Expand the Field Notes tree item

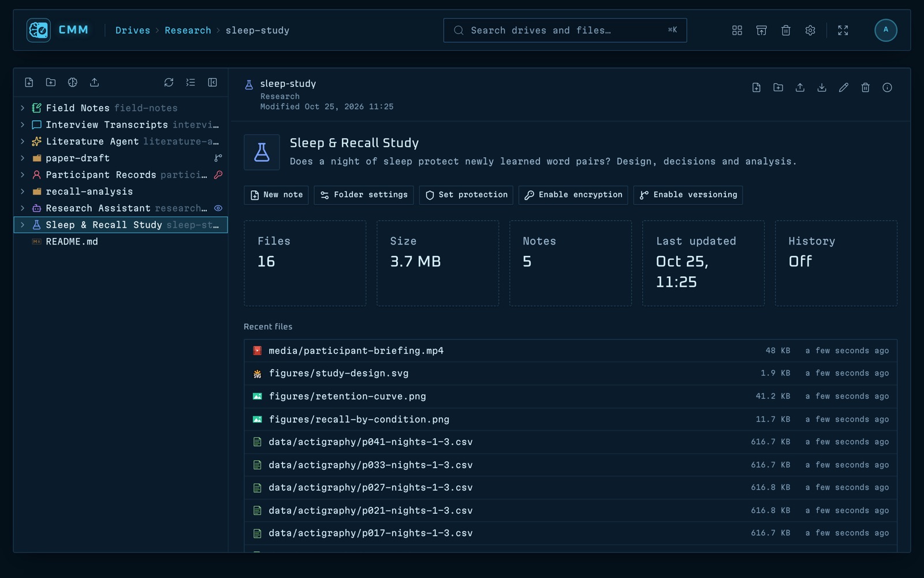[23, 108]
